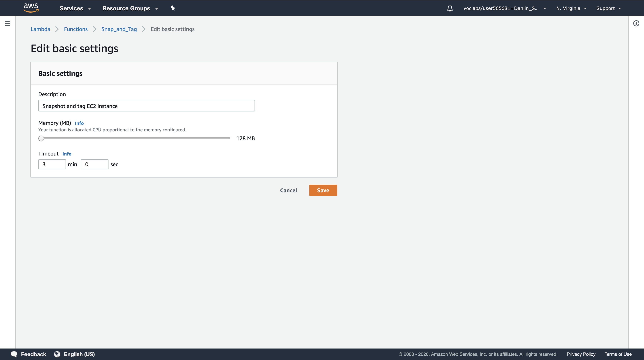The height and width of the screenshot is (360, 644).
Task: Click the orange Save button
Action: click(323, 190)
